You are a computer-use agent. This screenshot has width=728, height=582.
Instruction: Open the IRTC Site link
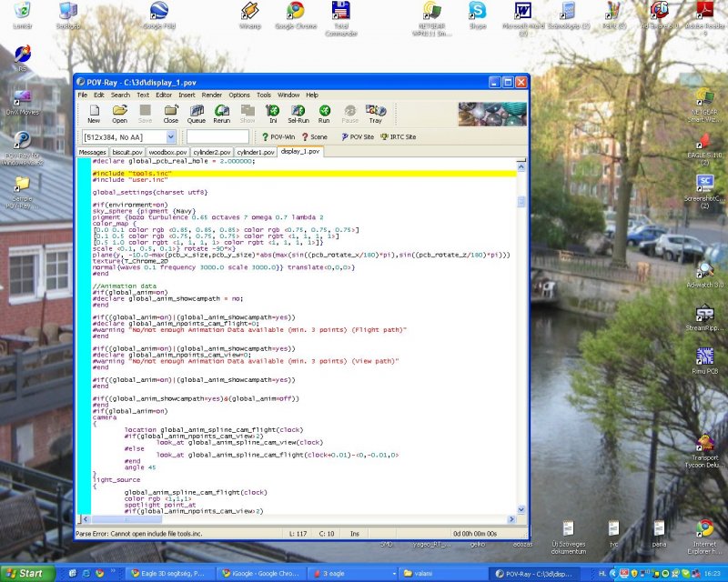(398, 137)
